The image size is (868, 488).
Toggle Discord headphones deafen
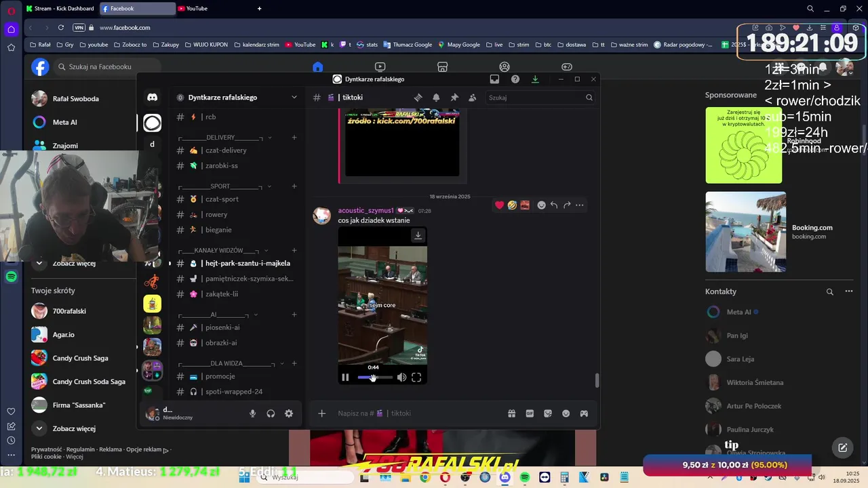pos(271,413)
